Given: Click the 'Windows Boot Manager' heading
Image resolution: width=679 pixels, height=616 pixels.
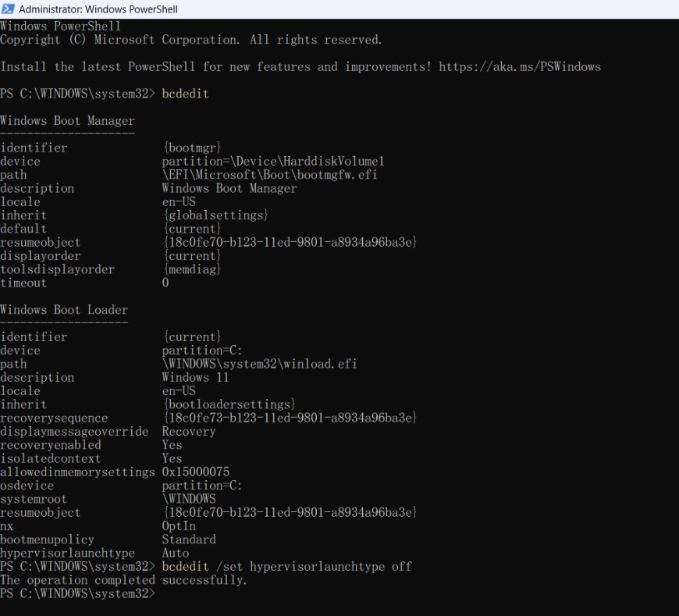Looking at the screenshot, I should pyautogui.click(x=68, y=120).
